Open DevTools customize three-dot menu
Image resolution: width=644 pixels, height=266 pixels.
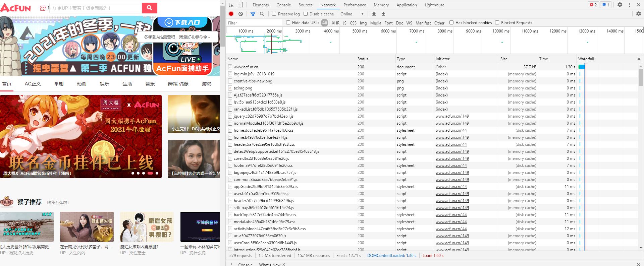629,5
